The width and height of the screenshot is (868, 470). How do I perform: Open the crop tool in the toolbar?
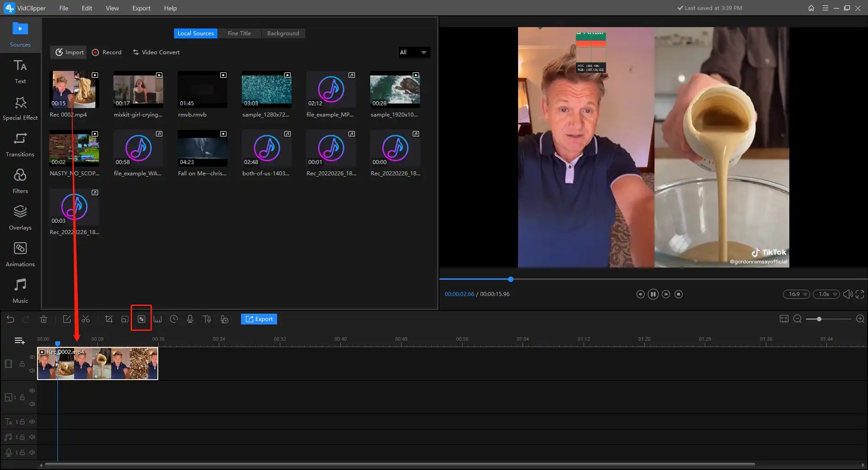pos(108,319)
